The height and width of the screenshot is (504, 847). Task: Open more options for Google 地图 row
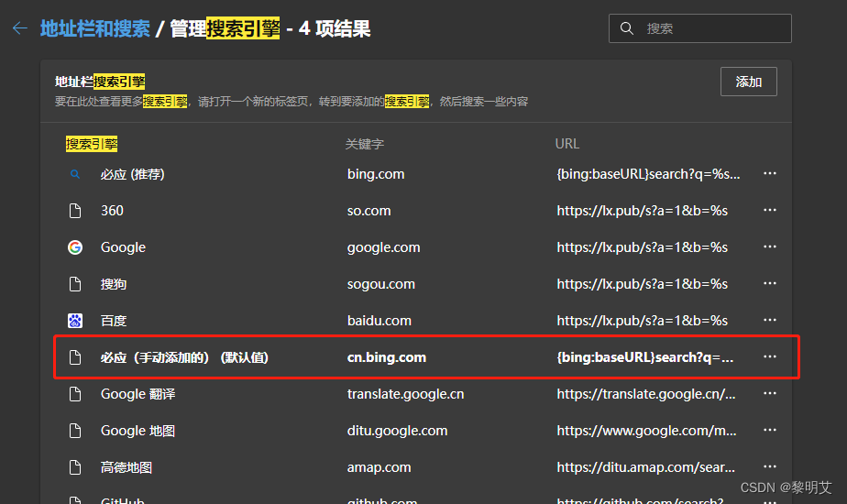tap(770, 431)
